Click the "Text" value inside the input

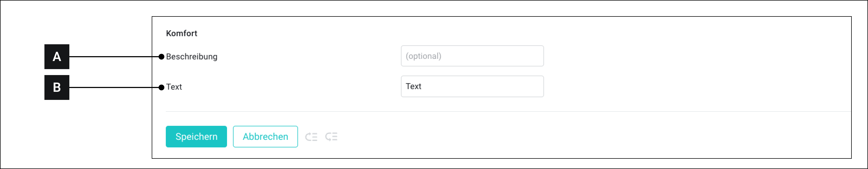(413, 86)
